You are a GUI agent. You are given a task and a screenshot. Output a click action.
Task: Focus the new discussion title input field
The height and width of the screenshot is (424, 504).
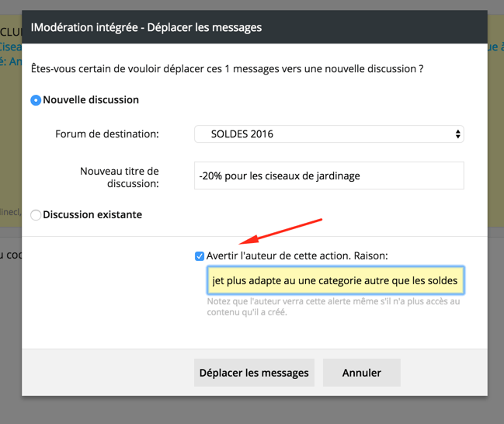click(x=328, y=176)
